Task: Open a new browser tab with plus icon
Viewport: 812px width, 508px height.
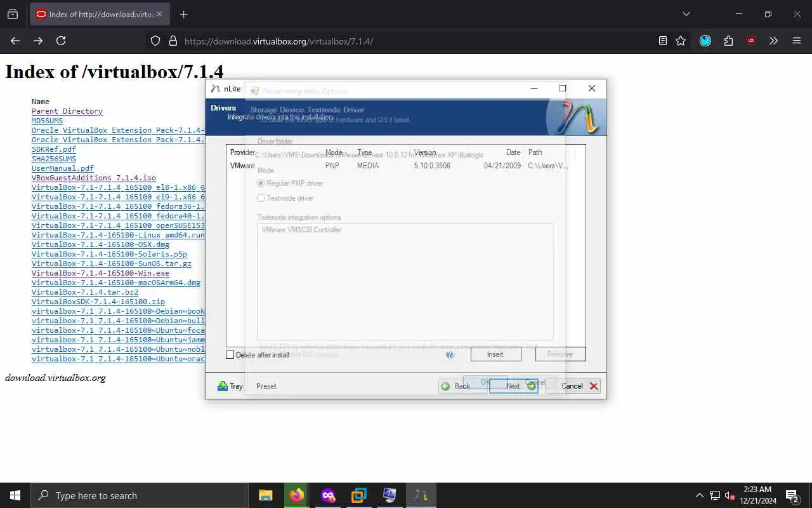Action: click(x=183, y=14)
